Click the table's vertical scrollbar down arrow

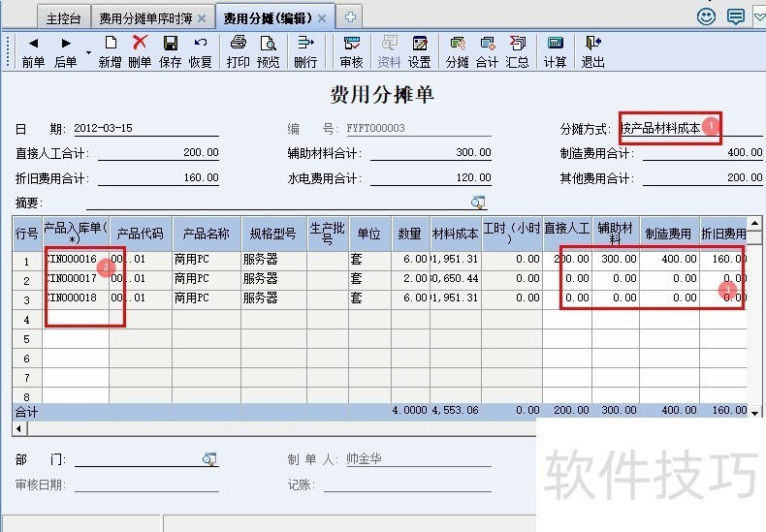[x=755, y=413]
